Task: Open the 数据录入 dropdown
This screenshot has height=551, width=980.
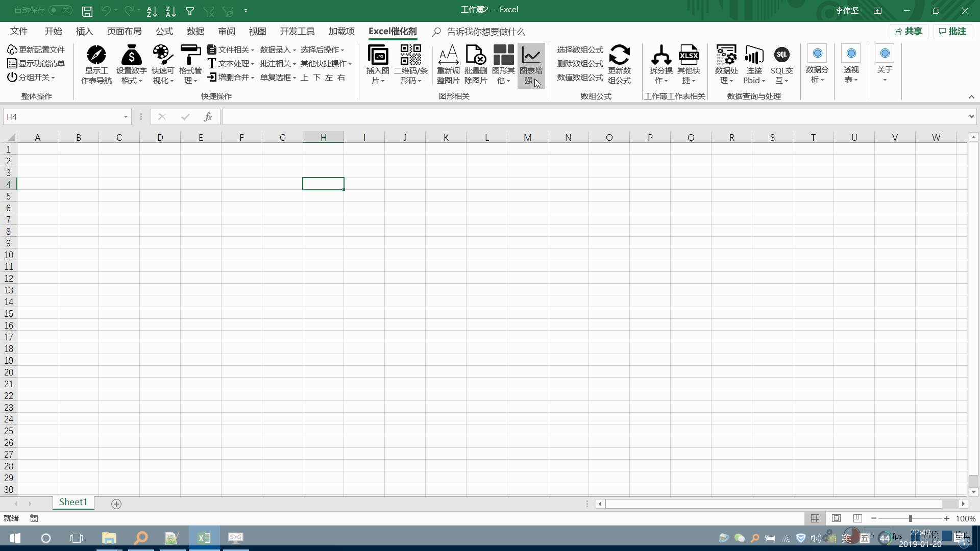Action: [x=278, y=49]
